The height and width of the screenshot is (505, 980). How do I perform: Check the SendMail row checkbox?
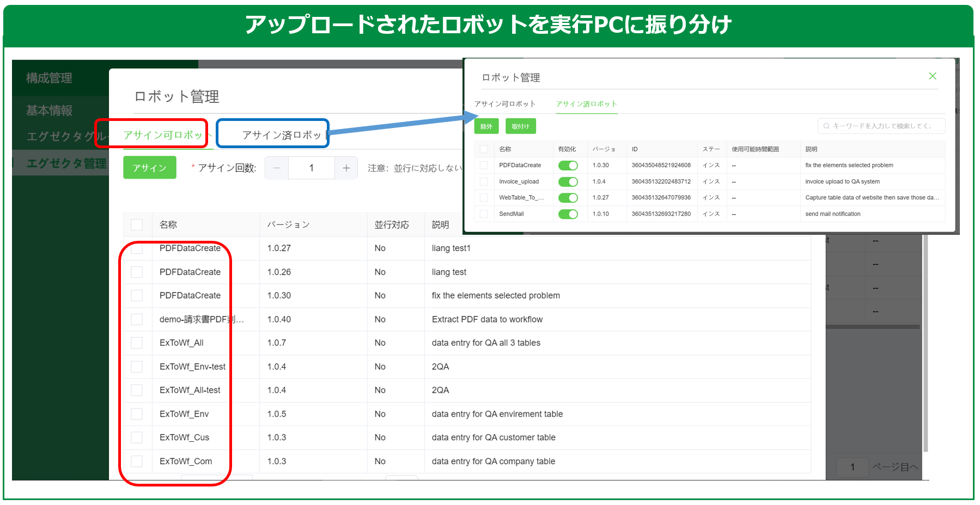click(484, 214)
